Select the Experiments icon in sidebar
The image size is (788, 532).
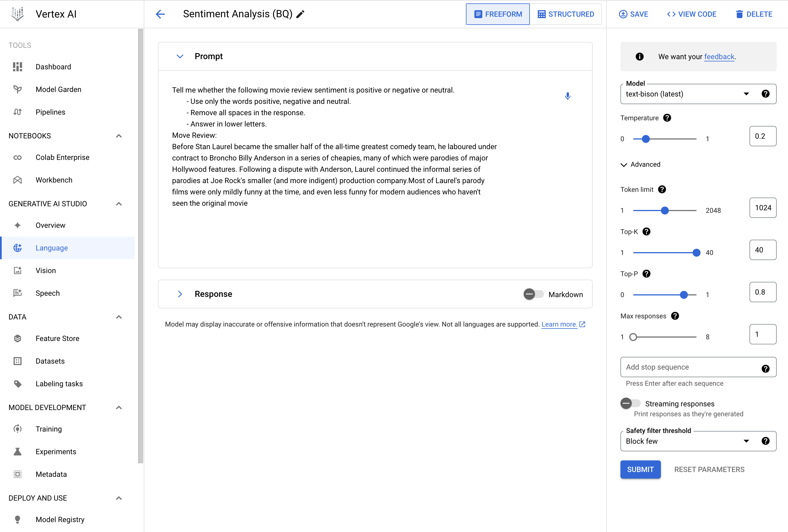click(18, 452)
